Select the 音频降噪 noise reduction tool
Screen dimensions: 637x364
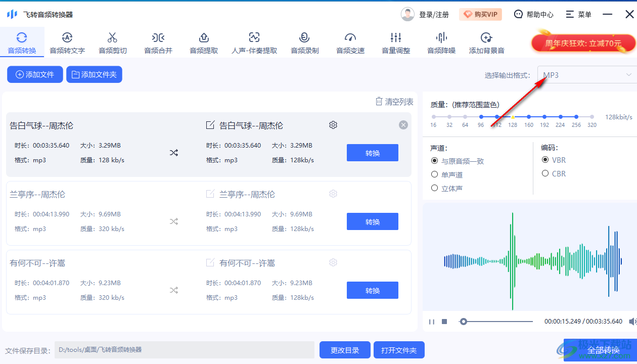[x=441, y=42]
